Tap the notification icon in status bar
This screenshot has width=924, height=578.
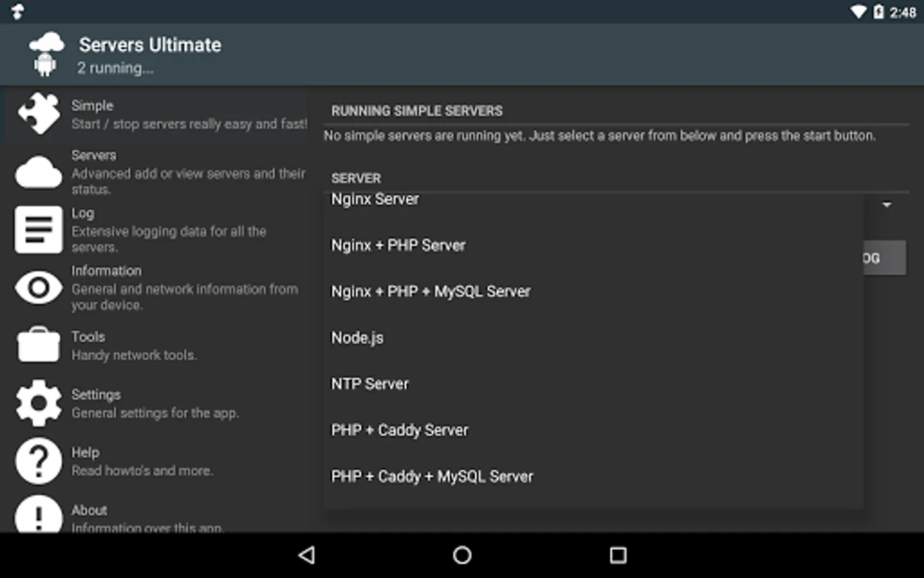[17, 12]
